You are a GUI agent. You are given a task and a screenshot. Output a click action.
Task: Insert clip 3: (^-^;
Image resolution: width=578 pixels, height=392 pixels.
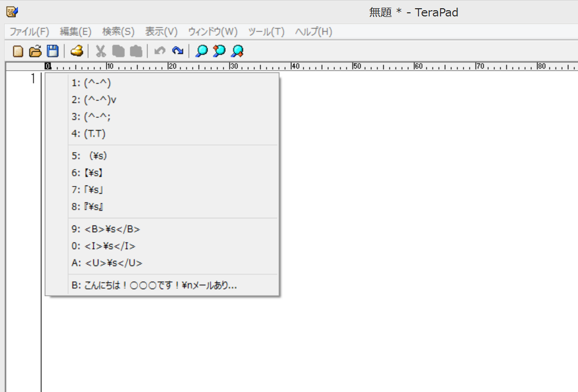162,117
